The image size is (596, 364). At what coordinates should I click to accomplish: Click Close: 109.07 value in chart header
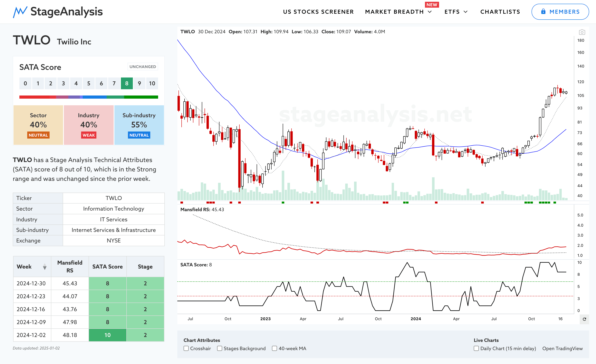(336, 32)
